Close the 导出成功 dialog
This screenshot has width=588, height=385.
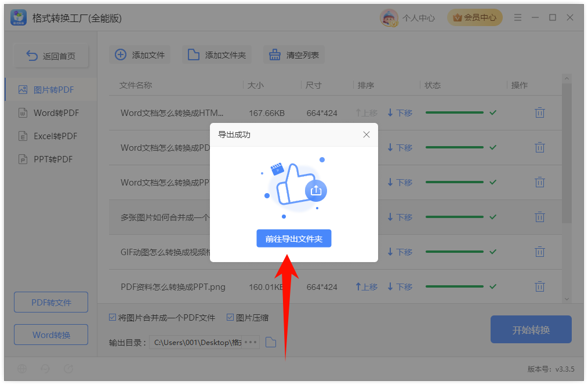pos(366,135)
